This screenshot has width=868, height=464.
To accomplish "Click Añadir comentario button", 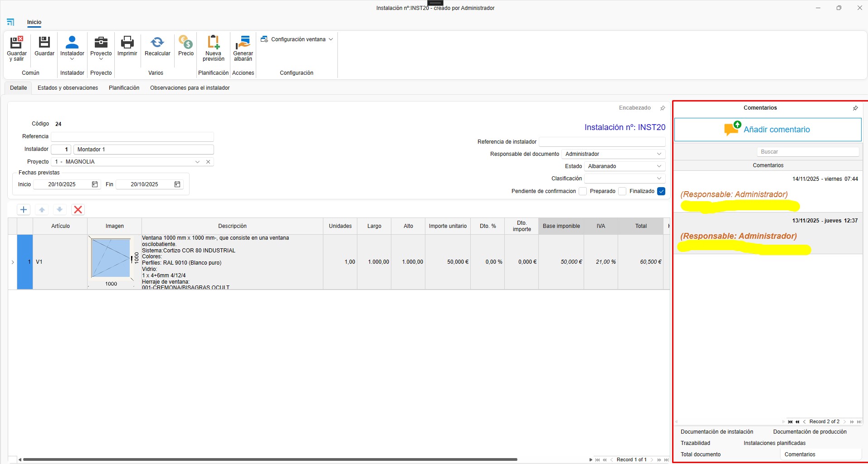I will point(767,130).
